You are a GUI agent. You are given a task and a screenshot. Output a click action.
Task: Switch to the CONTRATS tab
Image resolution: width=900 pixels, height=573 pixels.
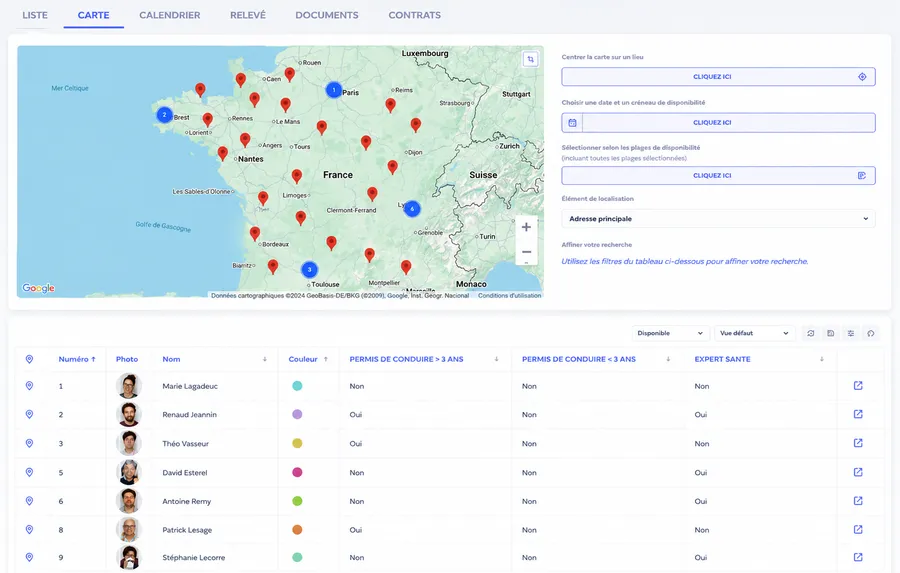click(x=414, y=16)
